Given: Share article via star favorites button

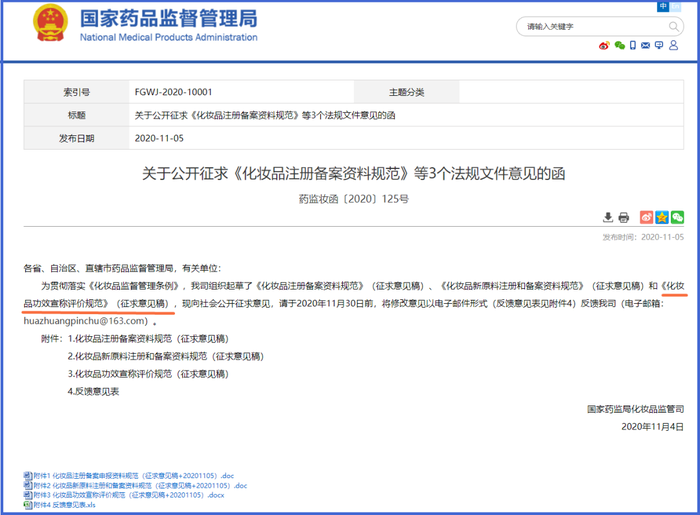Looking at the screenshot, I should tap(662, 217).
